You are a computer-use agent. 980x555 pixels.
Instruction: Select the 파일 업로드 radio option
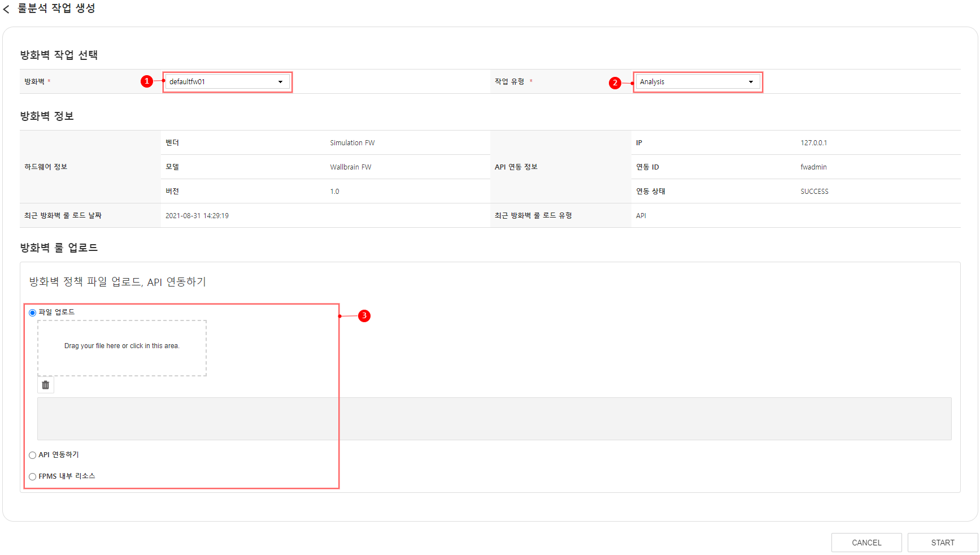coord(32,313)
